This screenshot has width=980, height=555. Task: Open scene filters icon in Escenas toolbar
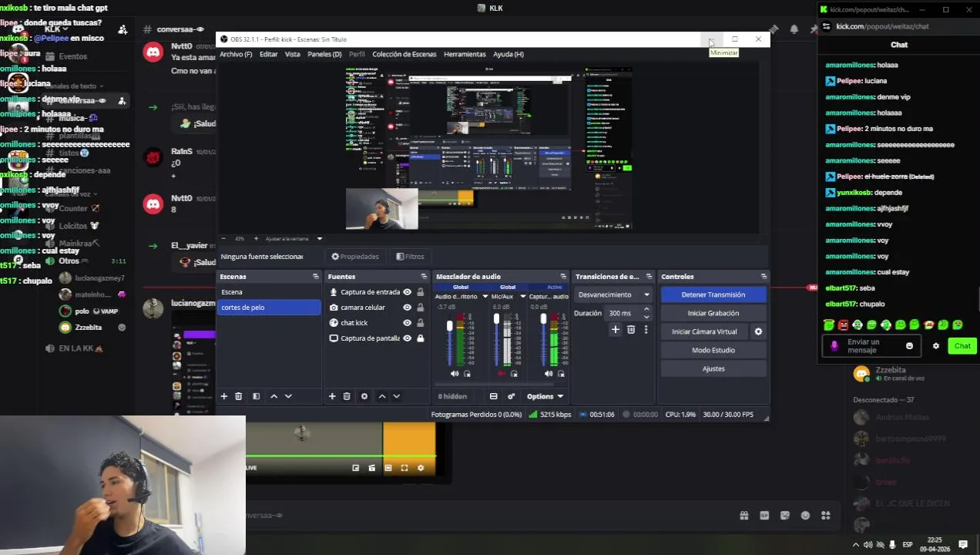point(256,396)
